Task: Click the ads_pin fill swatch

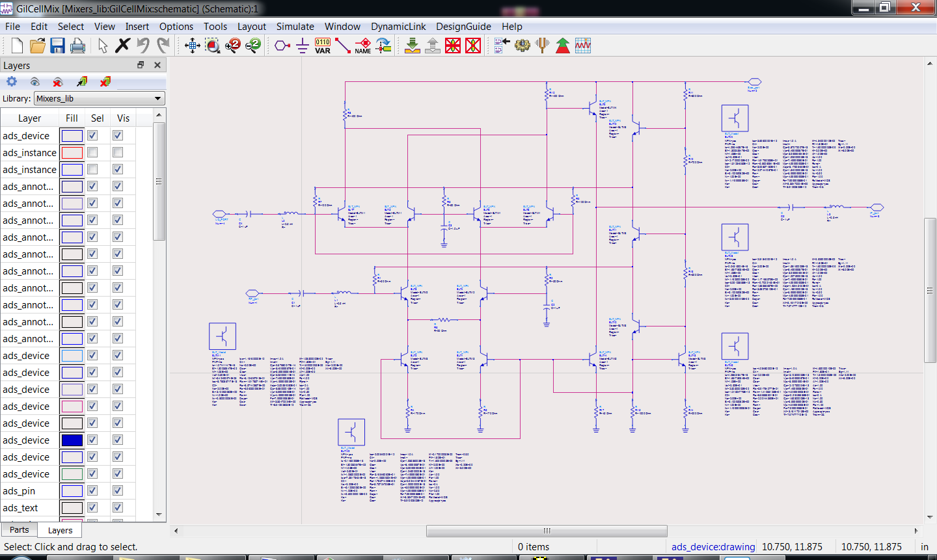Action: click(72, 490)
